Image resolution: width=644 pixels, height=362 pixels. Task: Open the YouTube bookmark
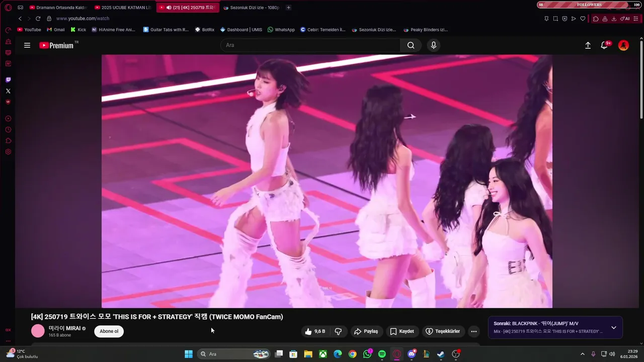coord(29,30)
